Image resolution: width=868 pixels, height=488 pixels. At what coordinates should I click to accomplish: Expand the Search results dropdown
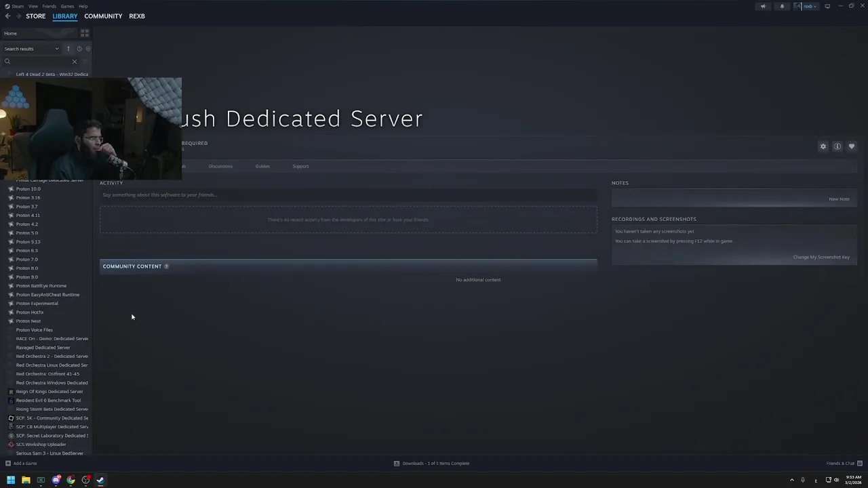tap(31, 49)
